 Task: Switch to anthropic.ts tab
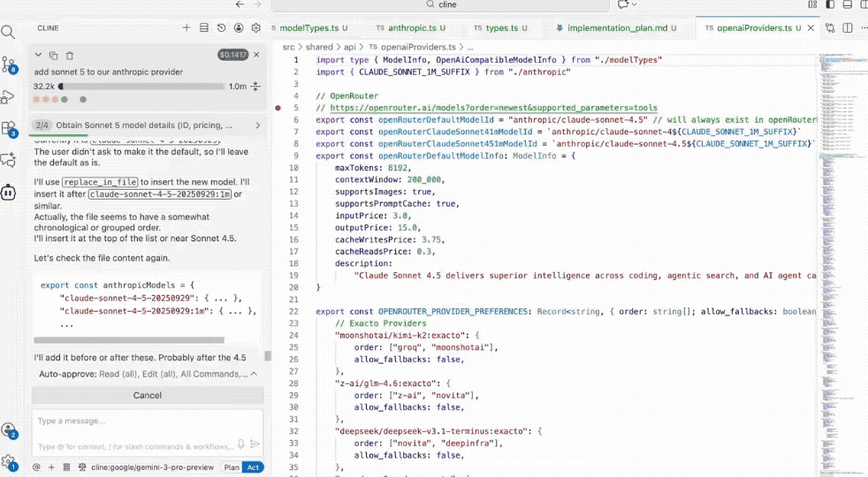[411, 27]
